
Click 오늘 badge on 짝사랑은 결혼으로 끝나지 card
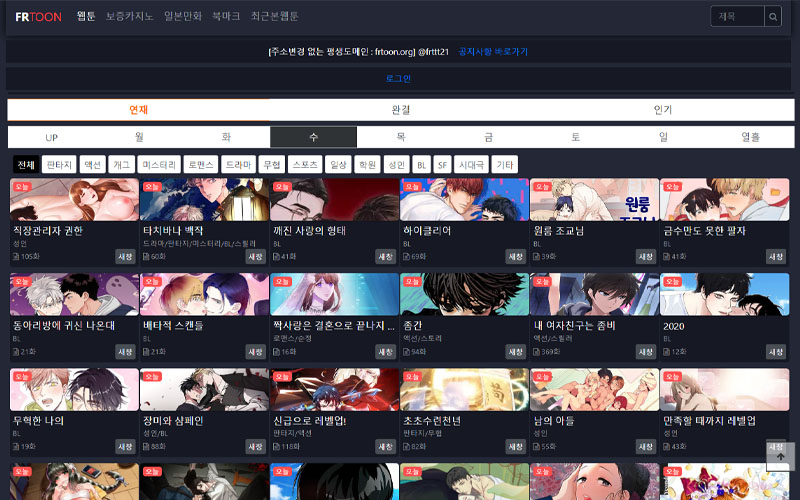click(282, 282)
